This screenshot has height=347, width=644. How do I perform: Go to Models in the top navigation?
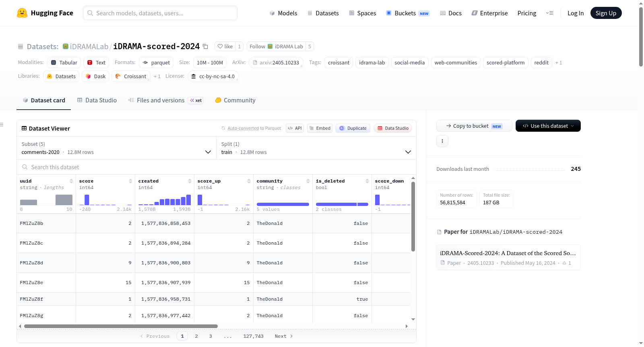point(283,13)
